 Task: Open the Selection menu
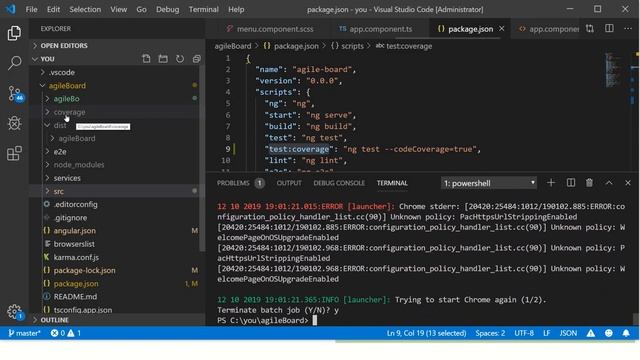pos(85,9)
